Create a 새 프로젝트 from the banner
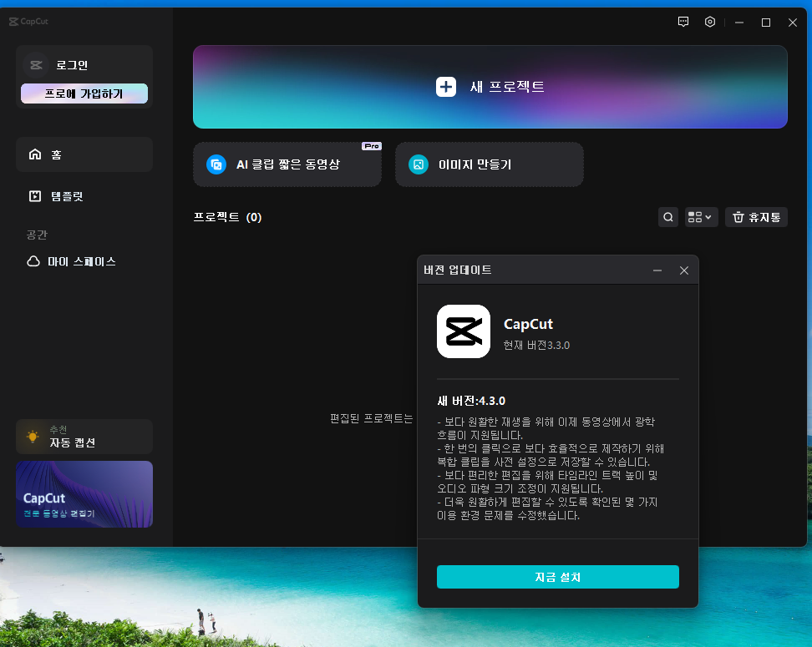The image size is (812, 647). tap(490, 87)
